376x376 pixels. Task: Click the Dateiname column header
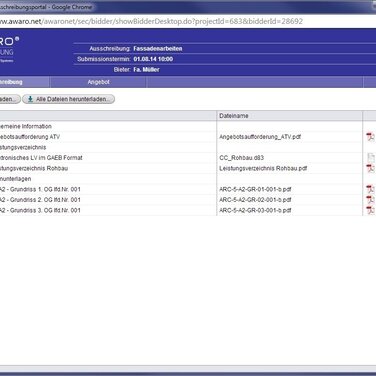[289, 116]
